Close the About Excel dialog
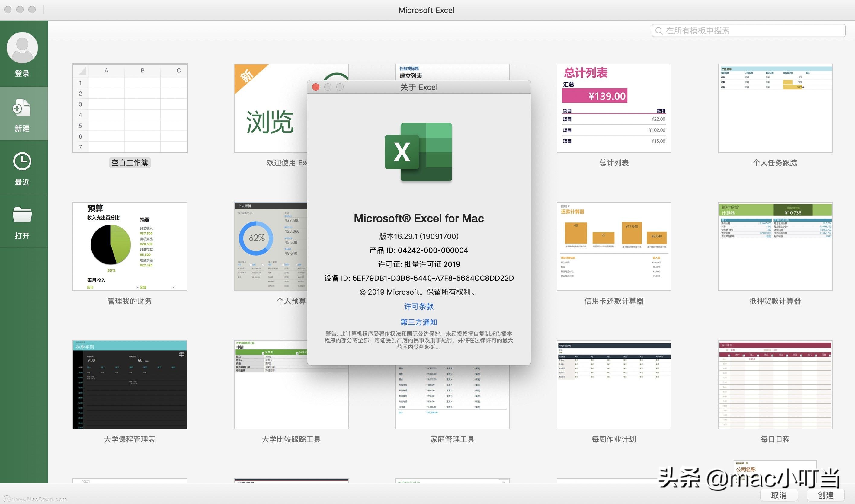The width and height of the screenshot is (855, 504). pyautogui.click(x=315, y=87)
